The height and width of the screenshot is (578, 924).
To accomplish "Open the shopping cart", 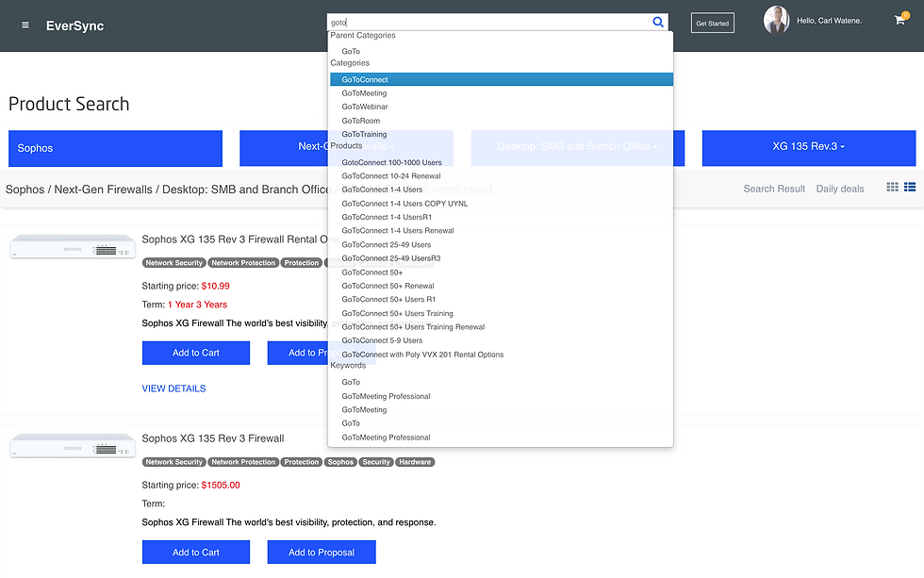I will point(899,21).
